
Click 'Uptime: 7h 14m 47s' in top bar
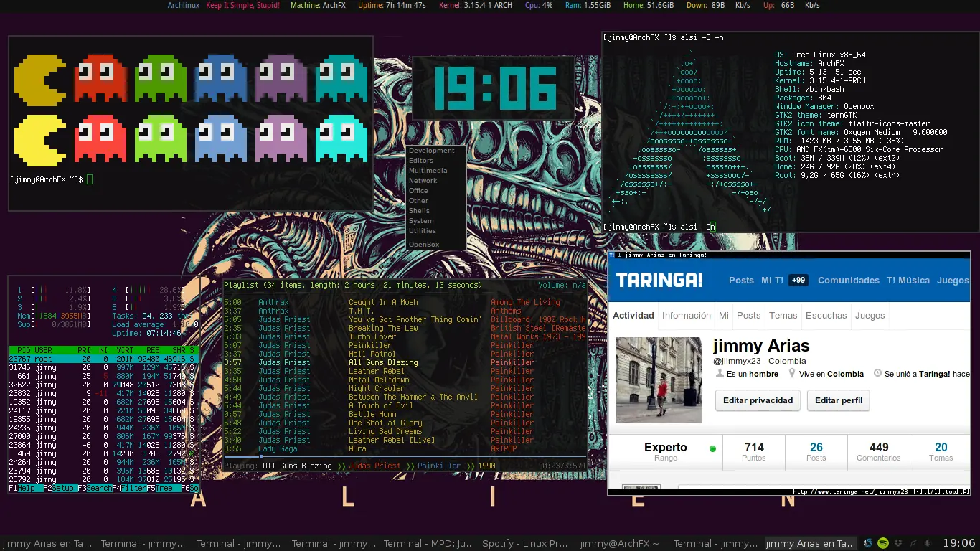tap(392, 5)
